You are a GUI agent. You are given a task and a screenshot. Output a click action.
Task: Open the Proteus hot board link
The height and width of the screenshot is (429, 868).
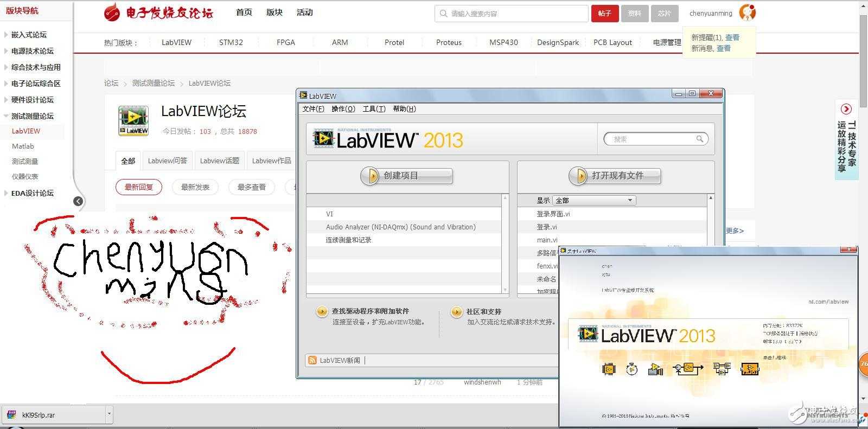tap(449, 42)
